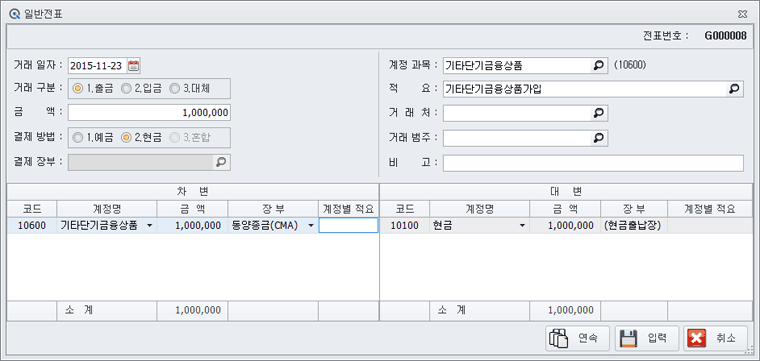760x361 pixels.
Task: Click the 비고 input field
Action: [593, 163]
